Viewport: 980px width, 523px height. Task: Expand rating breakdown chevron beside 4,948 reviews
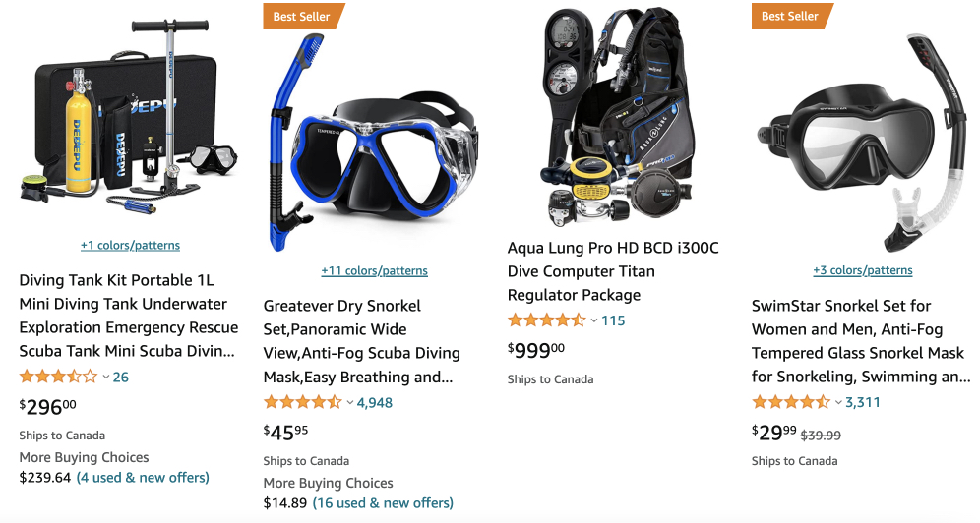point(350,402)
